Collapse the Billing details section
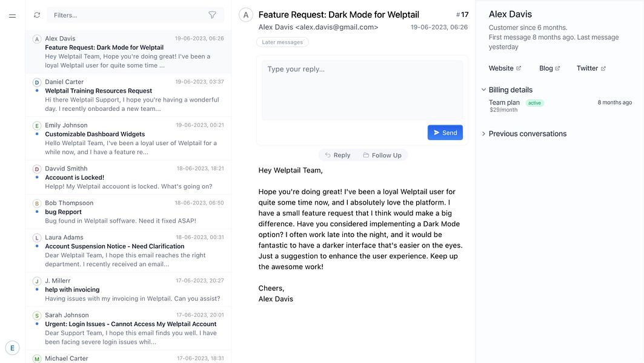644x363 pixels. coord(483,90)
